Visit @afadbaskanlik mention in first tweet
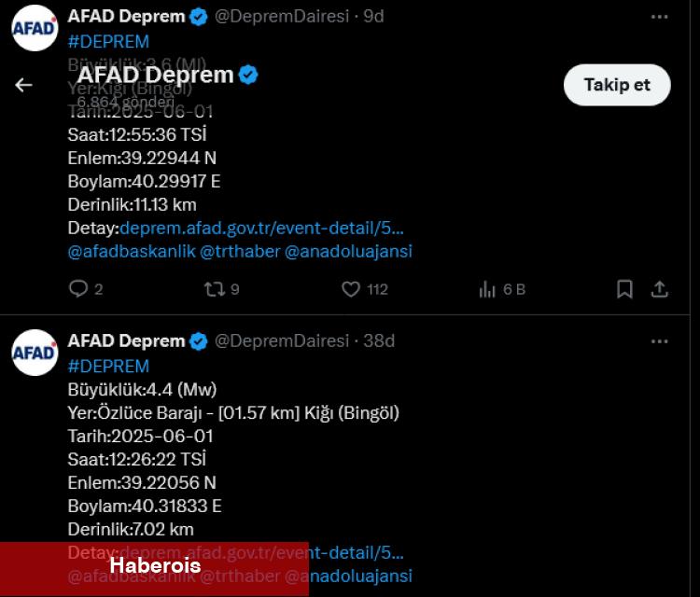700x597 pixels. pyautogui.click(x=130, y=251)
